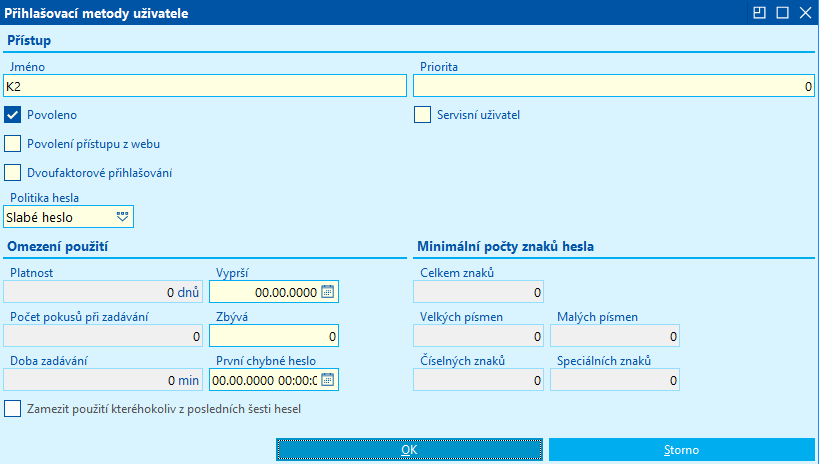Click the Omezení použití section heading
The height and width of the screenshot is (464, 819).
click(57, 246)
